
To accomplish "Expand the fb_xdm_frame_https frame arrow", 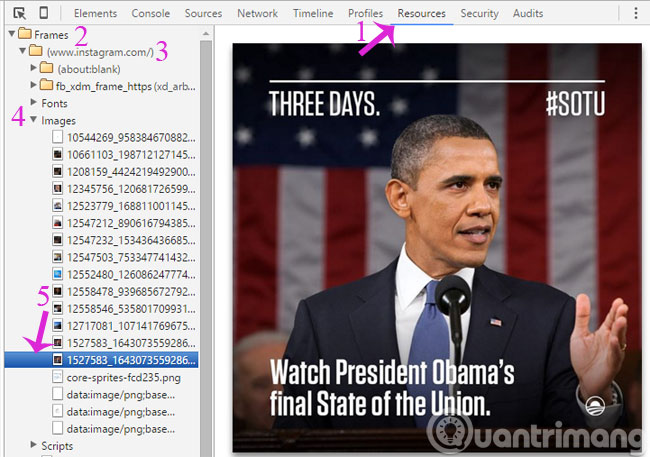I will [34, 85].
